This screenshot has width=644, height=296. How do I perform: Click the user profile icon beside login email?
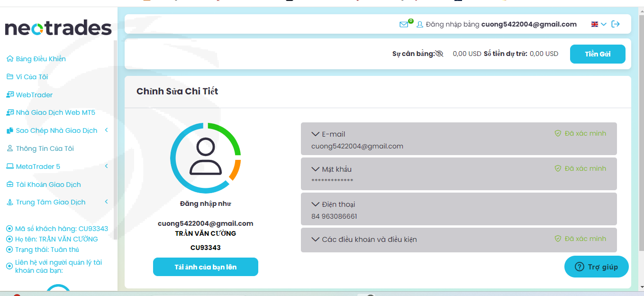coord(419,24)
